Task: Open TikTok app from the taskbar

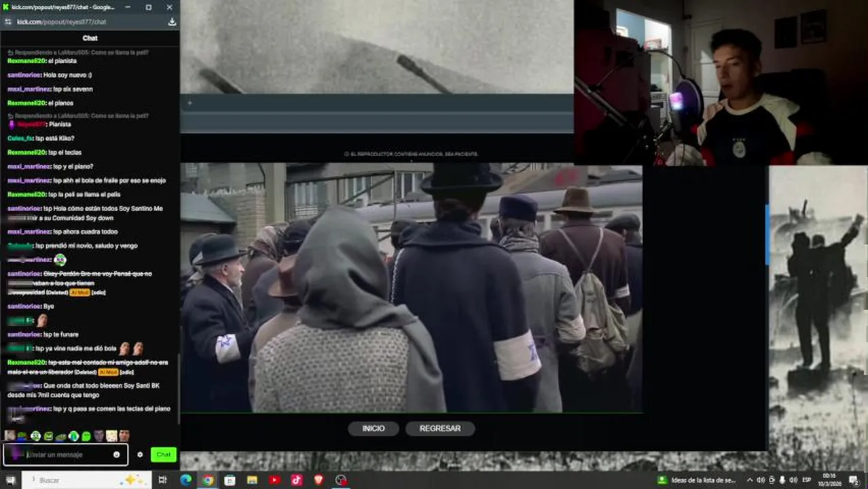Action: tap(297, 480)
